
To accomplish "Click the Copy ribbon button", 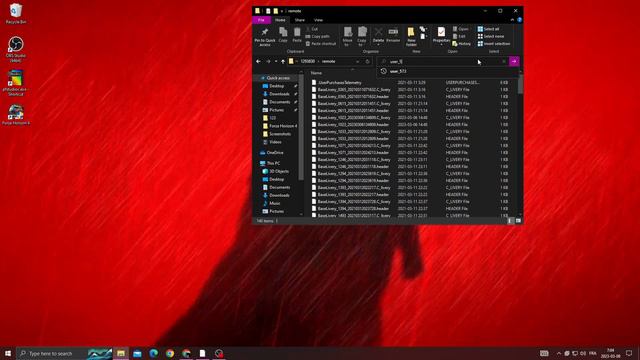I will point(283,35).
